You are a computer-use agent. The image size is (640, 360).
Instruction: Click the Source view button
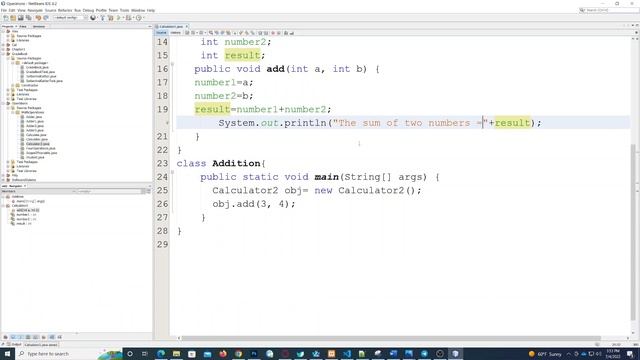click(x=162, y=33)
